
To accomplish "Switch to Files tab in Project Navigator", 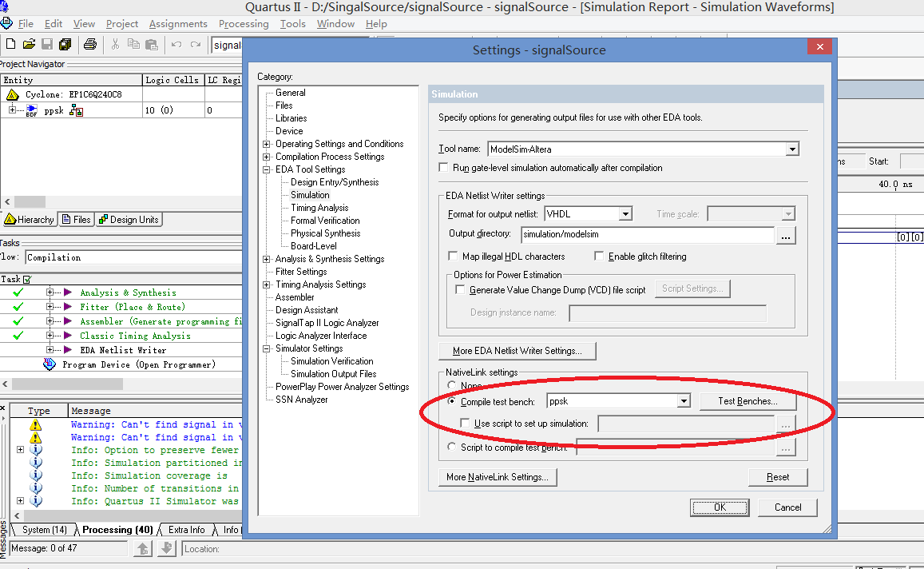I will click(x=77, y=219).
